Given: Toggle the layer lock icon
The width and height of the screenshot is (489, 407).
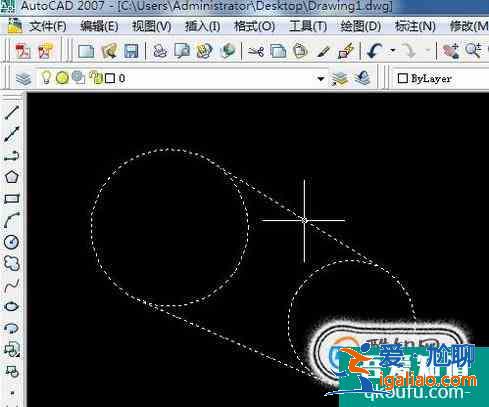Looking at the screenshot, I should [96, 78].
